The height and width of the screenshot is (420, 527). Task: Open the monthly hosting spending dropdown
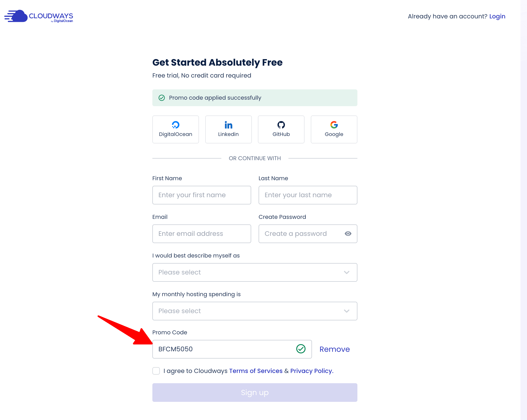tap(254, 311)
